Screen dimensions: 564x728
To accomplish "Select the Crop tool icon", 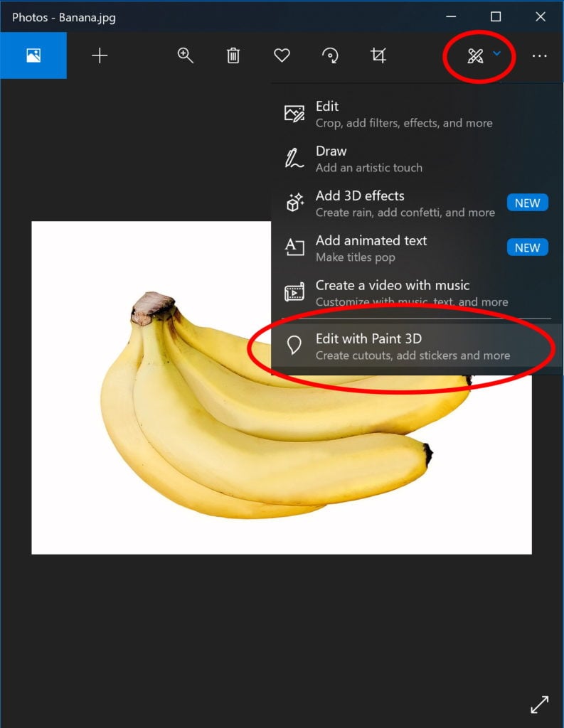I will (x=378, y=55).
